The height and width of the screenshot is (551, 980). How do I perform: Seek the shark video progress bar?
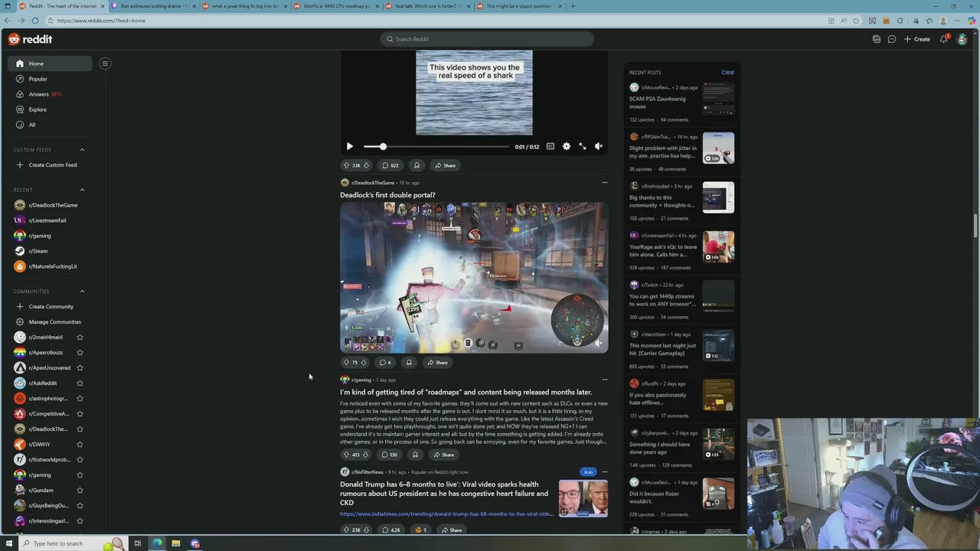[436, 146]
